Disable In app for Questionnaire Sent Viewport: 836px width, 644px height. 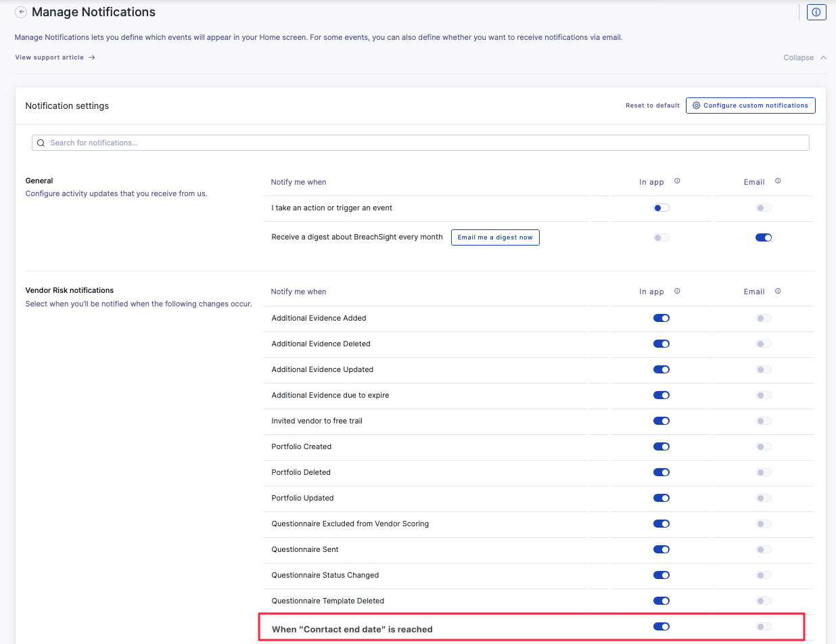661,549
